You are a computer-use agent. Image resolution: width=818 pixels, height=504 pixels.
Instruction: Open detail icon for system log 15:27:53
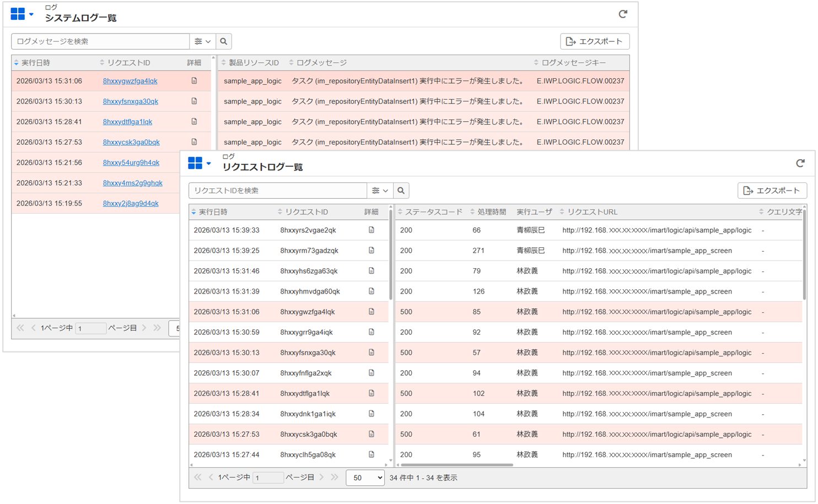(194, 142)
